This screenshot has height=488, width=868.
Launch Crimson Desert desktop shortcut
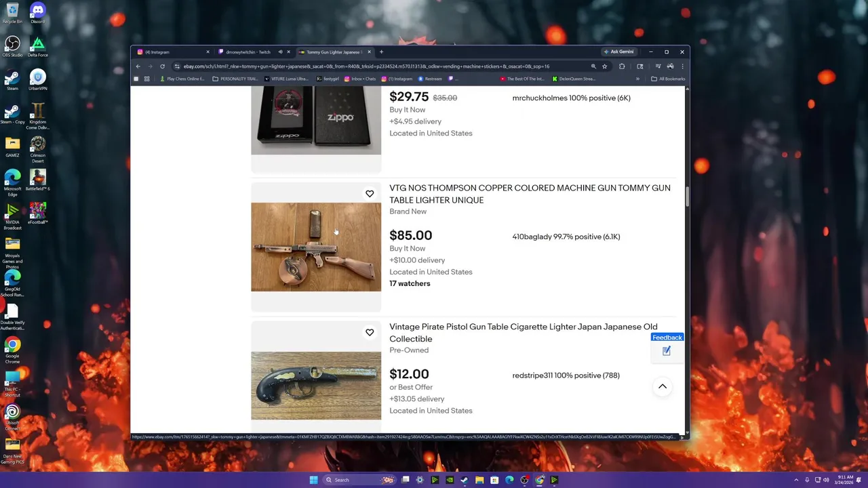[37, 150]
